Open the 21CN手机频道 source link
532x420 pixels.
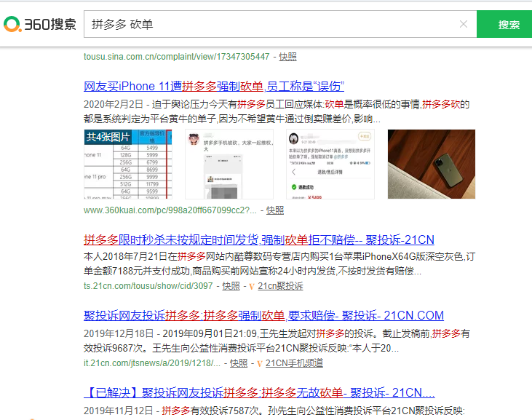coord(294,363)
